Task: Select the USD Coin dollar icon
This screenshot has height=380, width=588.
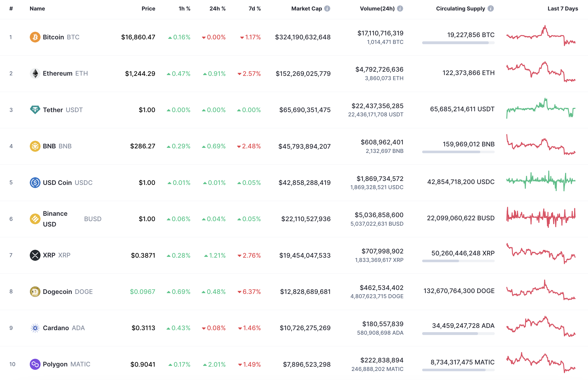Action: tap(35, 183)
